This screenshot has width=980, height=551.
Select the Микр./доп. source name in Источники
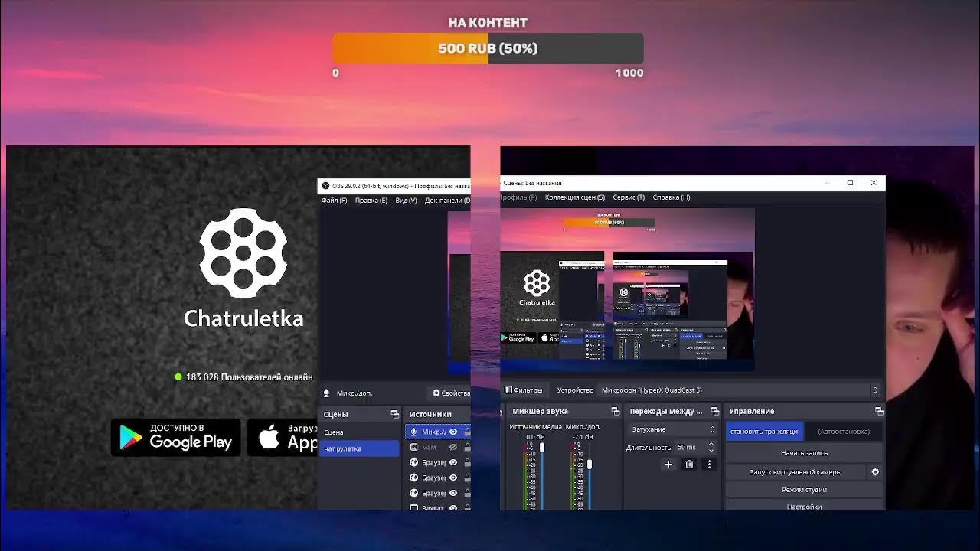point(433,432)
